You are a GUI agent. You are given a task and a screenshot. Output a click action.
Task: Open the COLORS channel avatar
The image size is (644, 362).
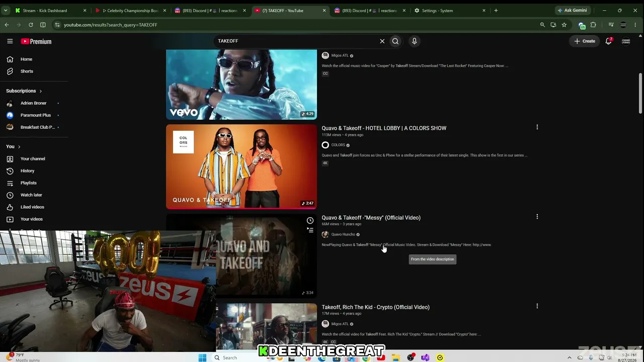(325, 145)
